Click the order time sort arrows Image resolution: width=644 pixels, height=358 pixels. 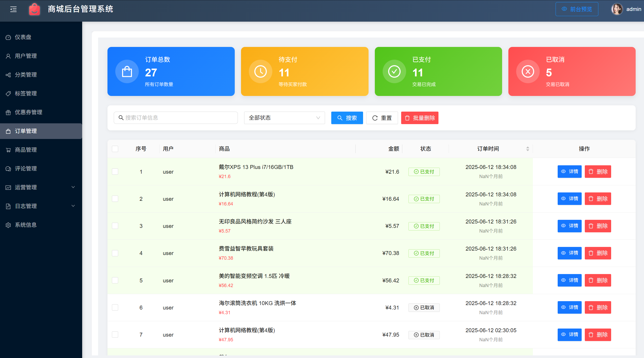(x=527, y=149)
